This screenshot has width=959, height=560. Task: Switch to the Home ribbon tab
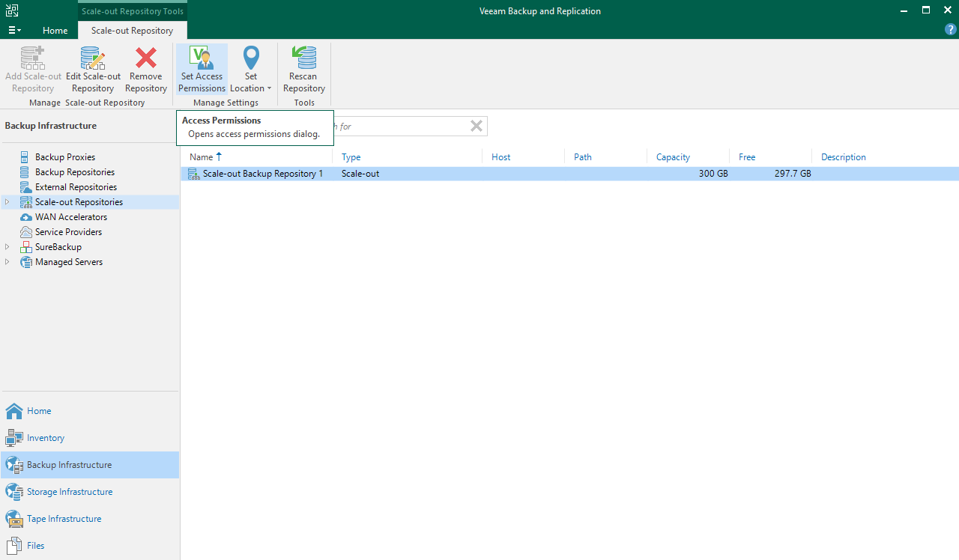tap(55, 31)
